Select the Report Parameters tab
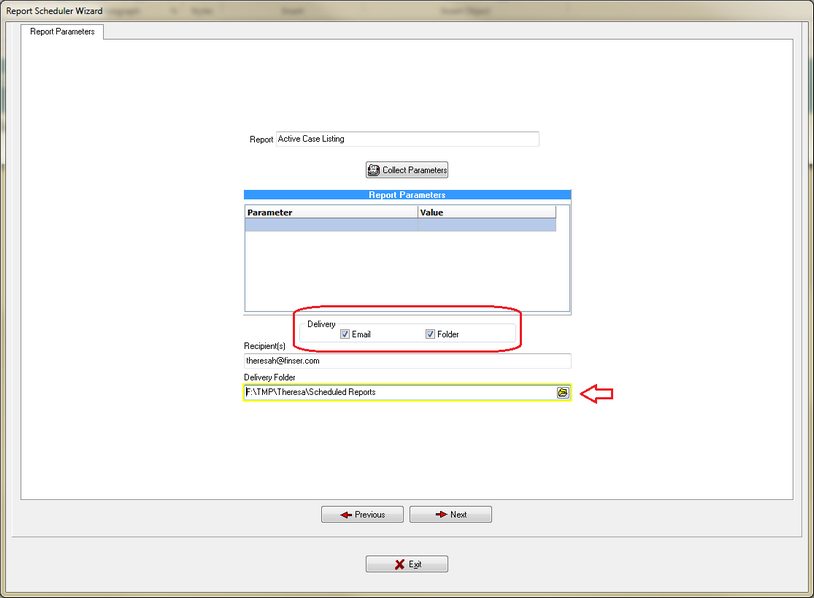Screen dimensions: 814x598 [63, 31]
